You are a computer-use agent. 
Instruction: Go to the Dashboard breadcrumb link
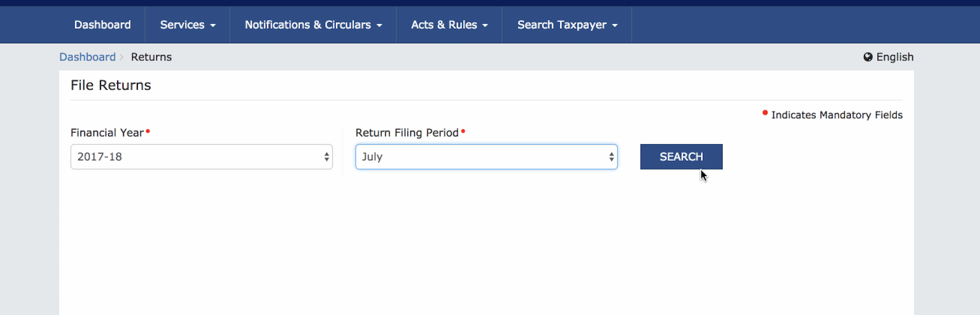coord(88,57)
